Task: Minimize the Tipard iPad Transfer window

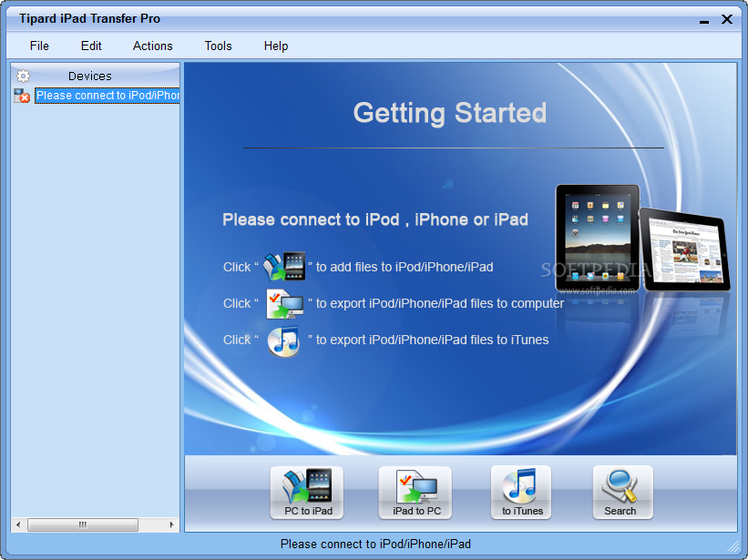Action: [x=703, y=19]
